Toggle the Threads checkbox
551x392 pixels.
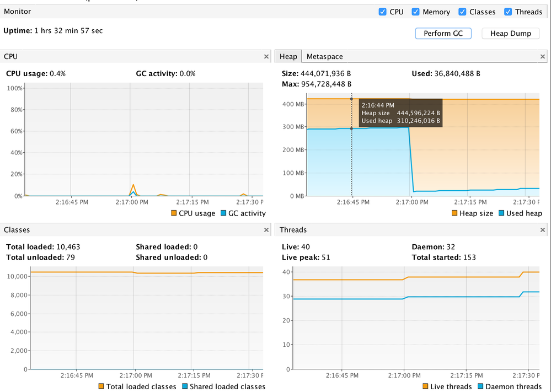[508, 12]
